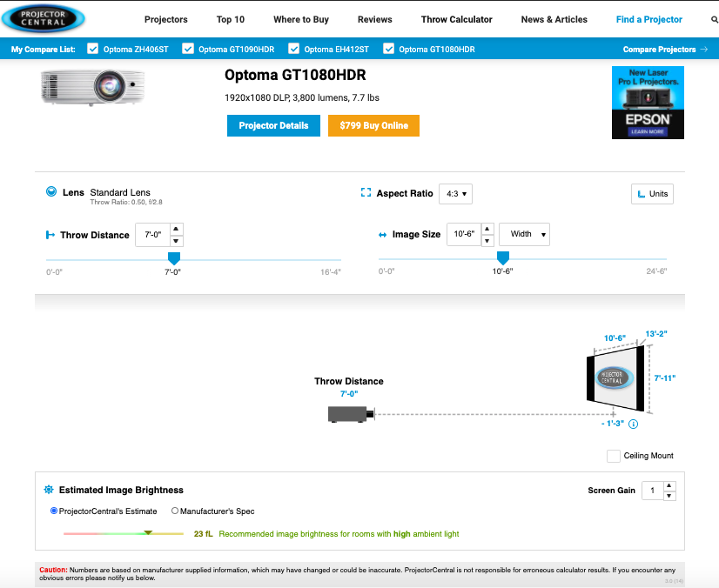Open the Width image size dropdown
Viewport: 719px width, 588px height.
(x=524, y=234)
